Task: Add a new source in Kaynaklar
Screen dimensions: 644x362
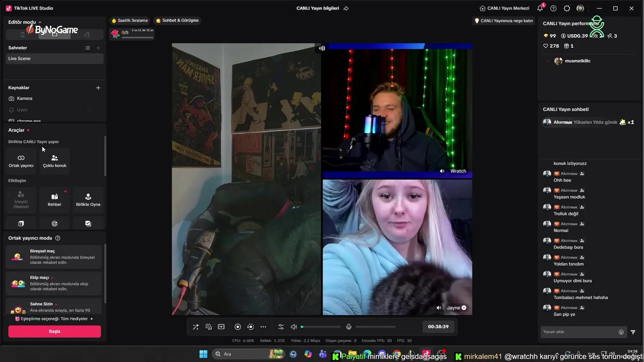Action: 98,87
